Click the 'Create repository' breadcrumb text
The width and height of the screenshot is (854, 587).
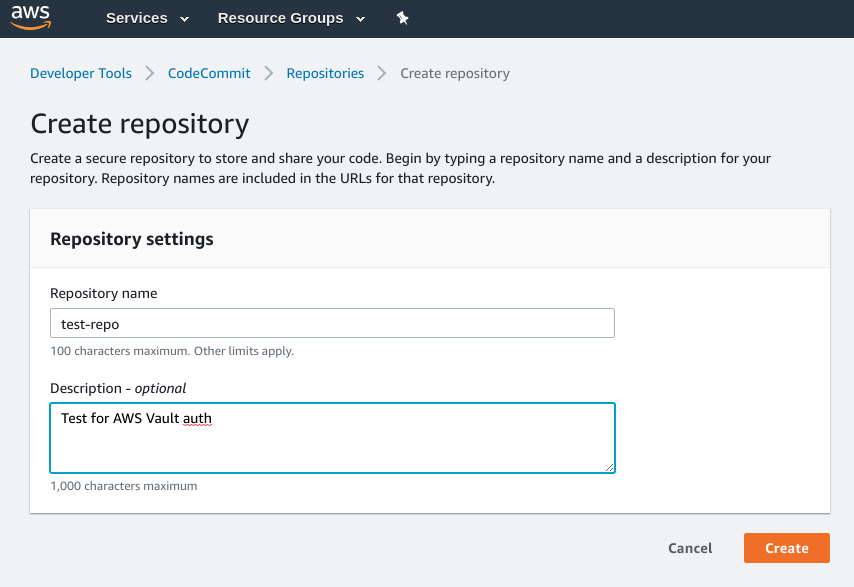[x=455, y=73]
